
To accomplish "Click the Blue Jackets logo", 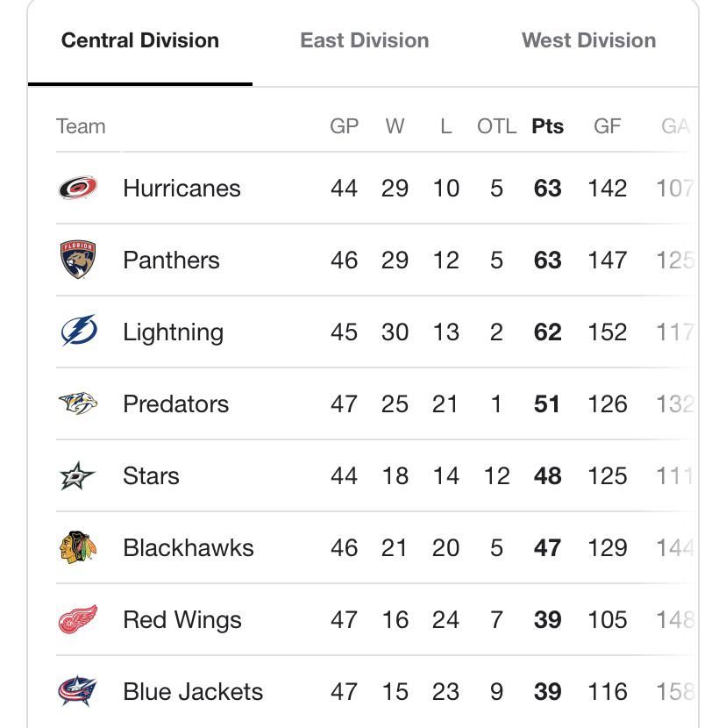I will (77, 691).
